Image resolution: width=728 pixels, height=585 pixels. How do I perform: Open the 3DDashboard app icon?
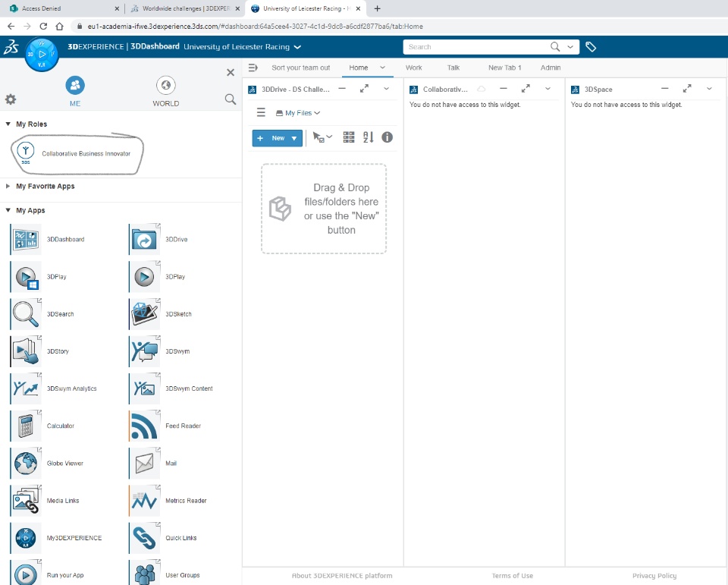pos(26,240)
